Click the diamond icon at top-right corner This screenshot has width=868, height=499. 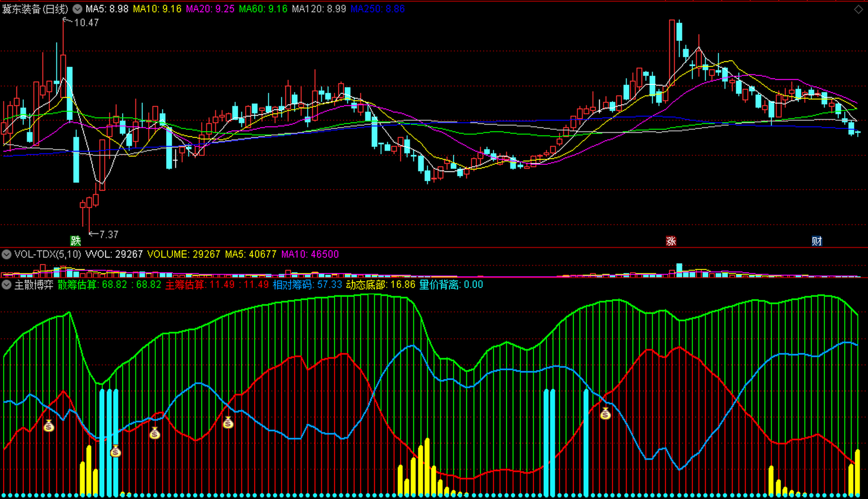tap(858, 9)
